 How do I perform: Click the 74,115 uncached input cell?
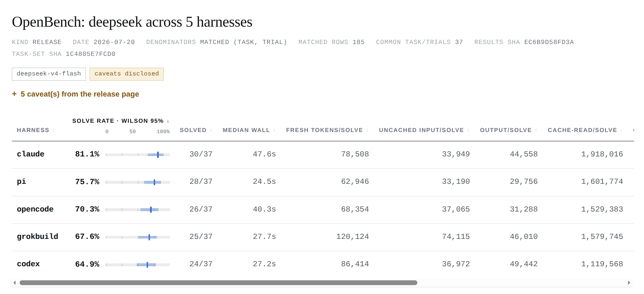(456, 237)
